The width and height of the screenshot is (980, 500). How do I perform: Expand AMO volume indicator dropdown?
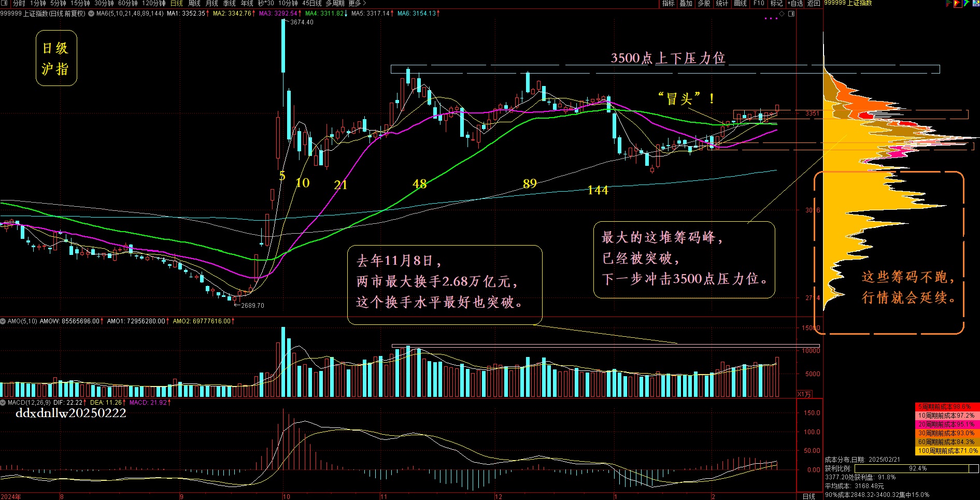pyautogui.click(x=3, y=321)
